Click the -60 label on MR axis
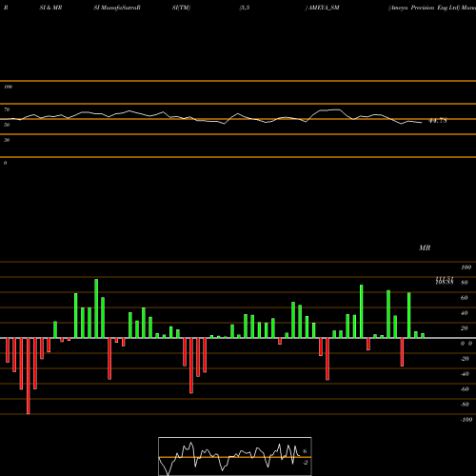 coord(465,389)
